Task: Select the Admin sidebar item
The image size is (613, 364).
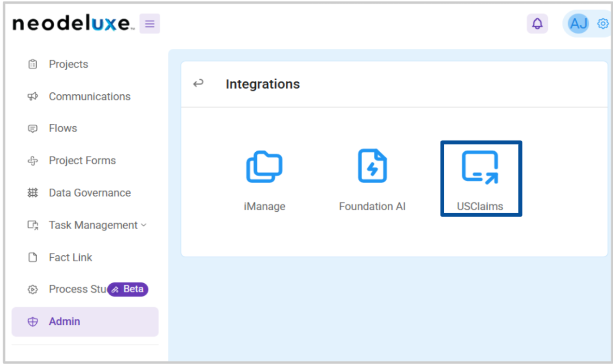Action: click(x=85, y=322)
